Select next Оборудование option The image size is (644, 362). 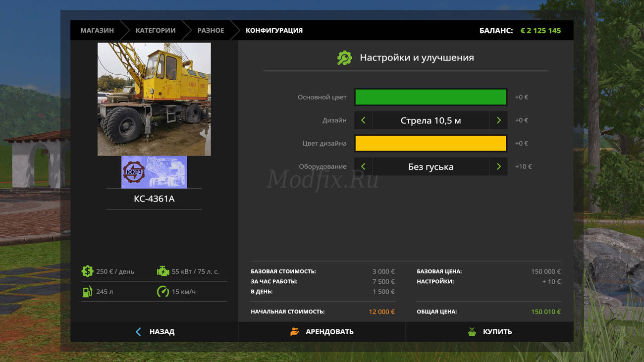click(498, 167)
